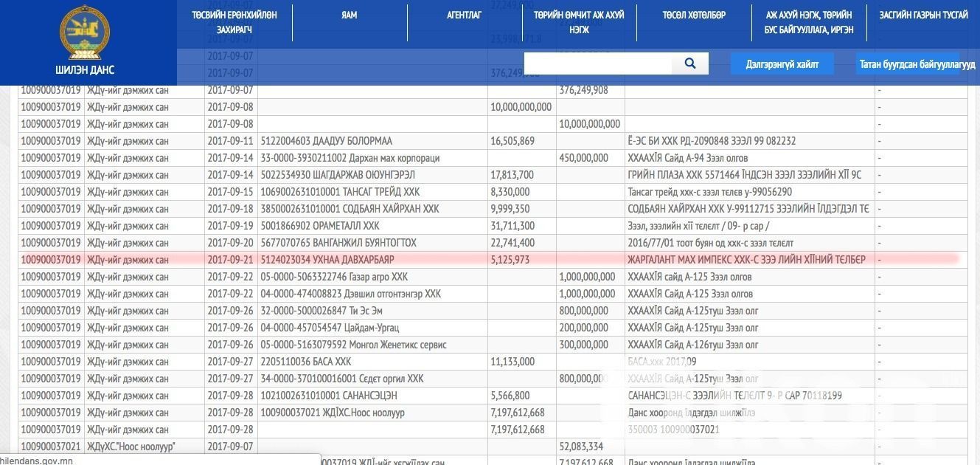
Task: Click the magnifying glass search icon
Action: 690,63
